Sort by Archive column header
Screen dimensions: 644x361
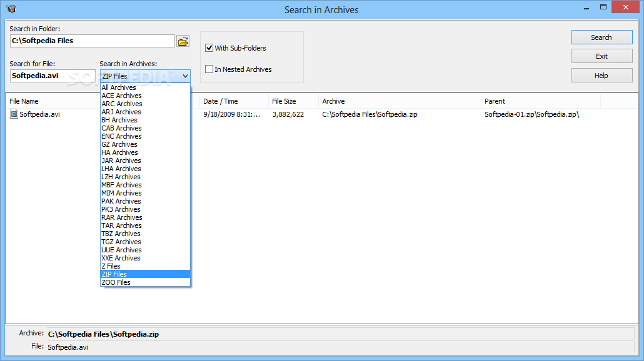click(x=399, y=101)
